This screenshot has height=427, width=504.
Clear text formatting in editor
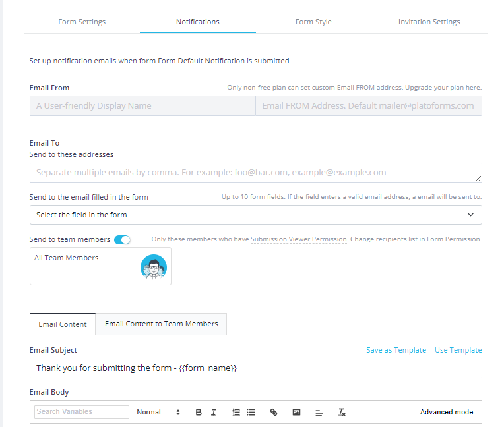(x=342, y=413)
